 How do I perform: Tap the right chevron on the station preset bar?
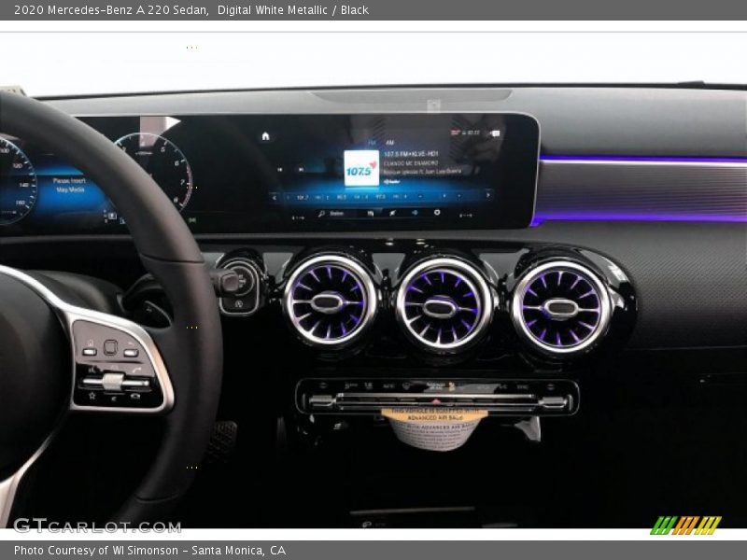tap(487, 196)
